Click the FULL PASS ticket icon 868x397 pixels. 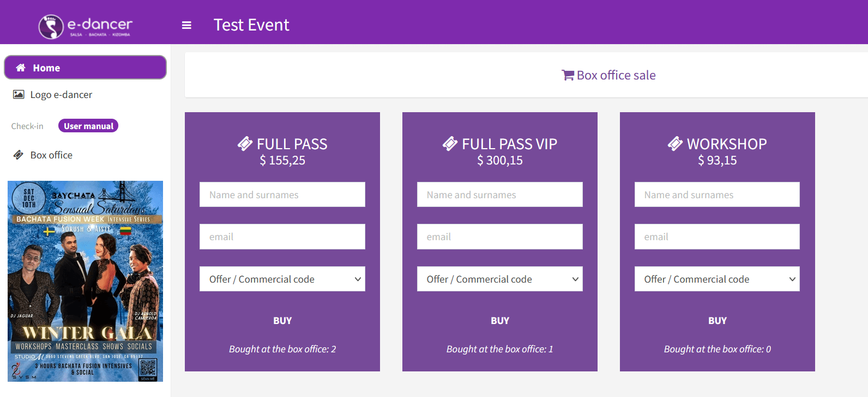coord(245,144)
